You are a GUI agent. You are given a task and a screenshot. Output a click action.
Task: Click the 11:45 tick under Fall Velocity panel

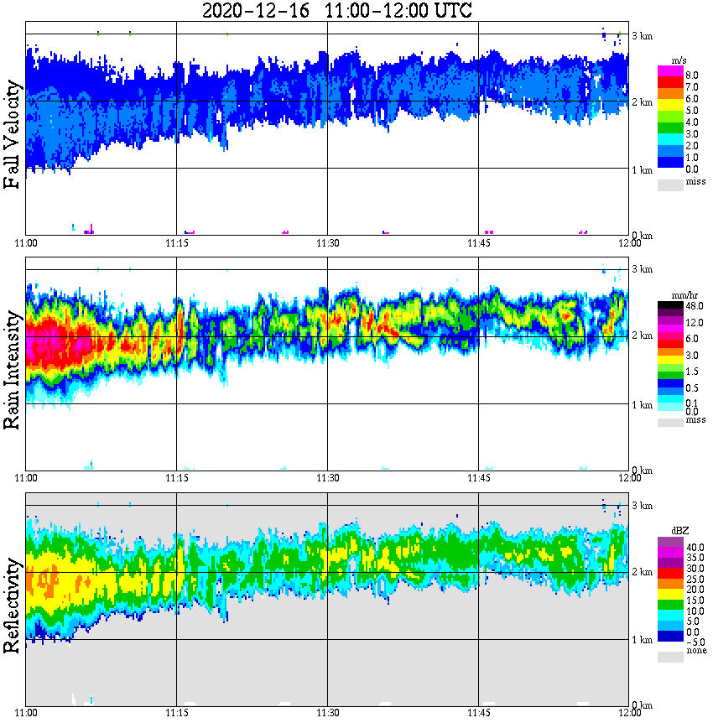click(479, 243)
